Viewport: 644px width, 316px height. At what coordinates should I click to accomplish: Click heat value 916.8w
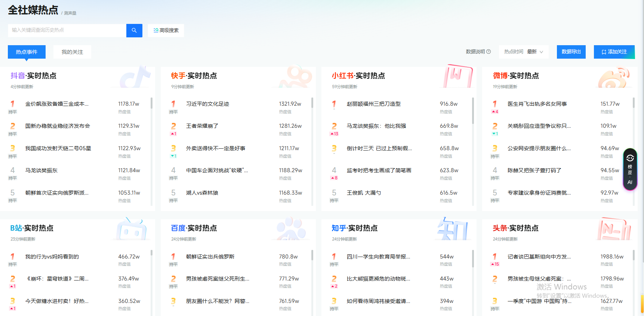(449, 104)
